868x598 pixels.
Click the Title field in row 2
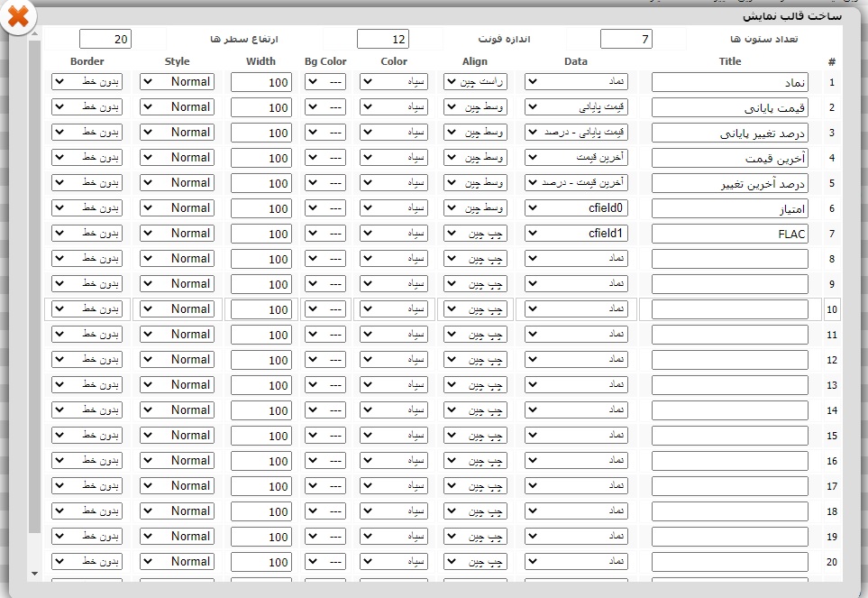point(729,107)
